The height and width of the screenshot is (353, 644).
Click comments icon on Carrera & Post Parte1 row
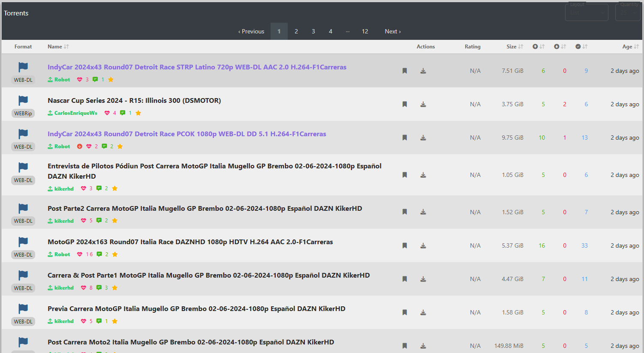click(x=99, y=288)
